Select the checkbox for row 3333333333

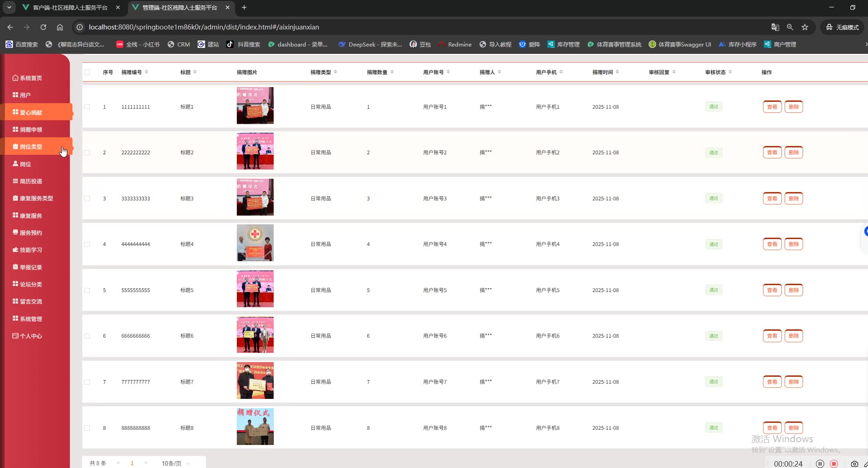[x=87, y=199]
